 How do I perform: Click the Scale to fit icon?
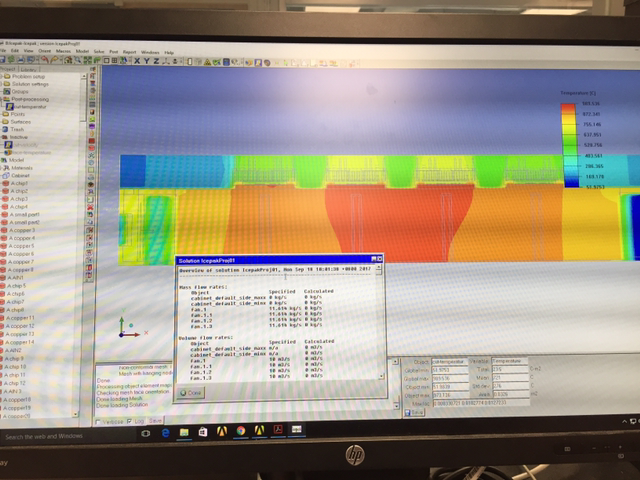[x=87, y=60]
